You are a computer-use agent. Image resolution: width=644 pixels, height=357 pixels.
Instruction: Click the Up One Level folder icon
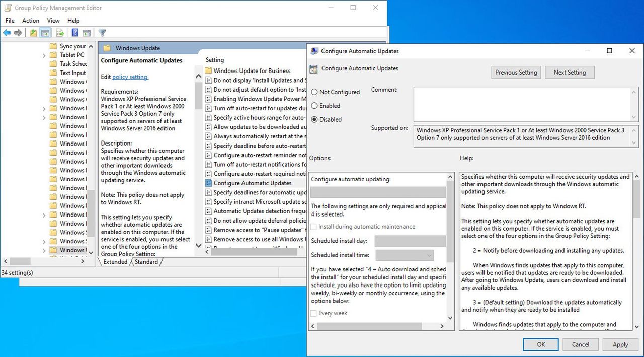point(33,33)
